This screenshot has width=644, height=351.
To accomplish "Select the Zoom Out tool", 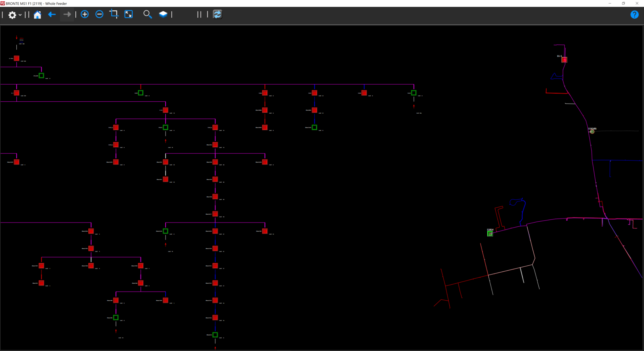I will (x=99, y=14).
